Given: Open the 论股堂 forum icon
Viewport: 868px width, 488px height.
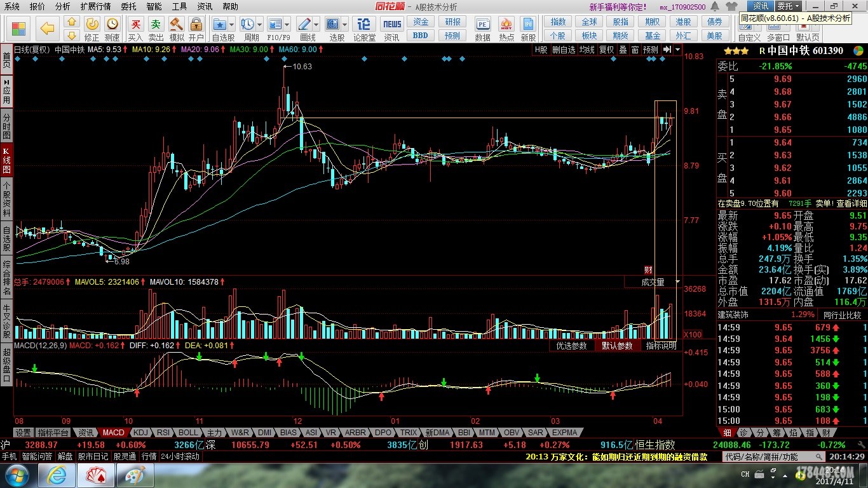Looking at the screenshot, I should pos(364,24).
